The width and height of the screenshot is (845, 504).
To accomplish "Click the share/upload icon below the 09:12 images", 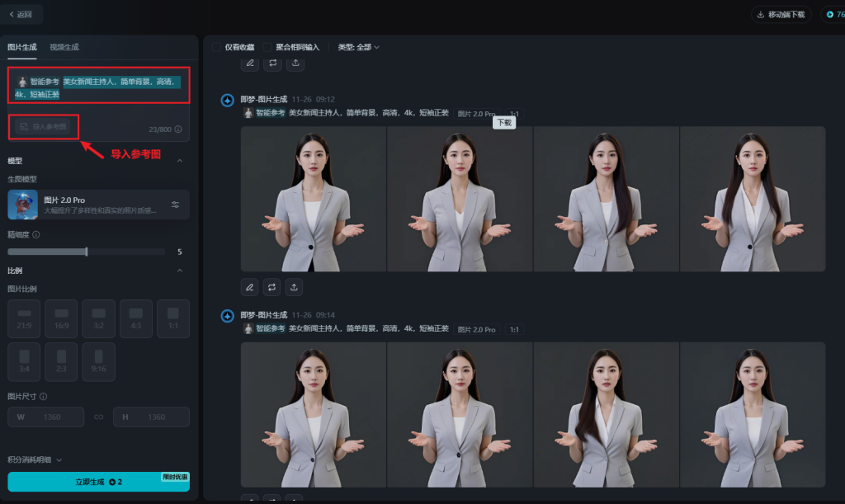I will click(295, 287).
